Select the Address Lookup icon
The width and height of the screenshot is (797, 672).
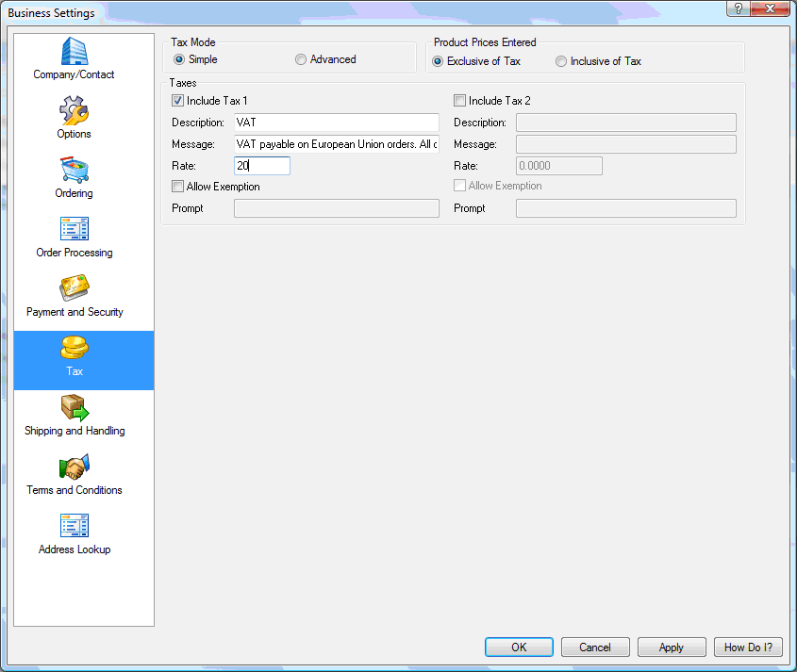click(x=74, y=526)
